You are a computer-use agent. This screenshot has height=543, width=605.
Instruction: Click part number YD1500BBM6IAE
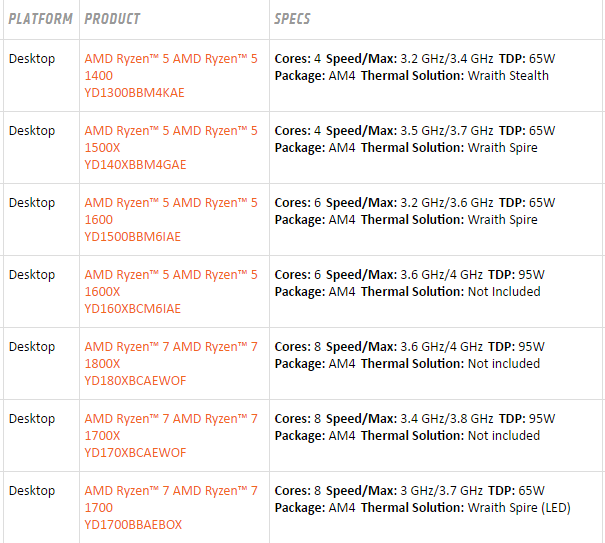point(133,237)
